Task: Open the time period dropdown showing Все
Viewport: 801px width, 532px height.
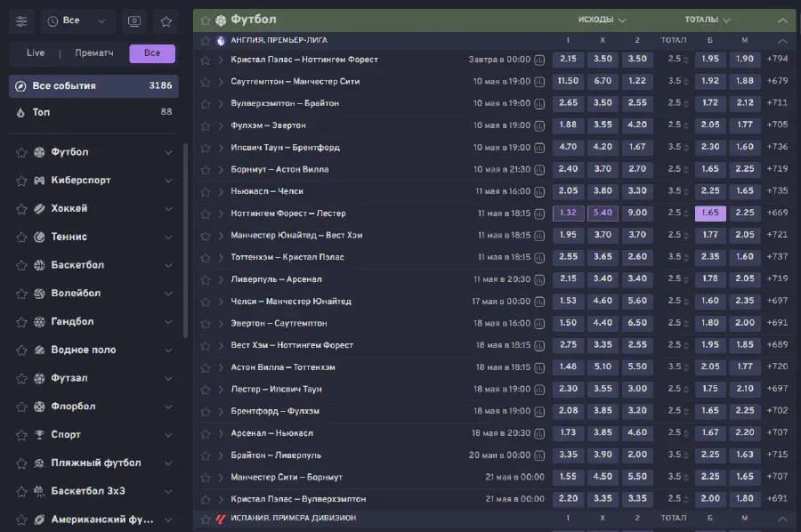Action: (x=77, y=21)
